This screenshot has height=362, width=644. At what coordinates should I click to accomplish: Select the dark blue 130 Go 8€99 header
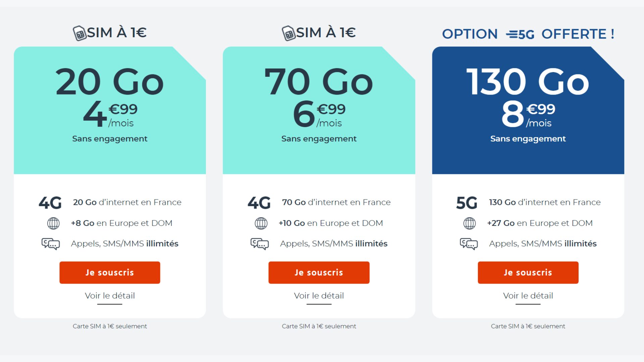(x=528, y=110)
